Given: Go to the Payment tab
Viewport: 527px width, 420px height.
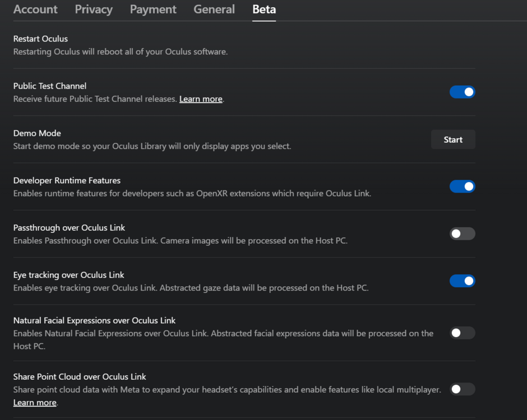Looking at the screenshot, I should point(153,10).
